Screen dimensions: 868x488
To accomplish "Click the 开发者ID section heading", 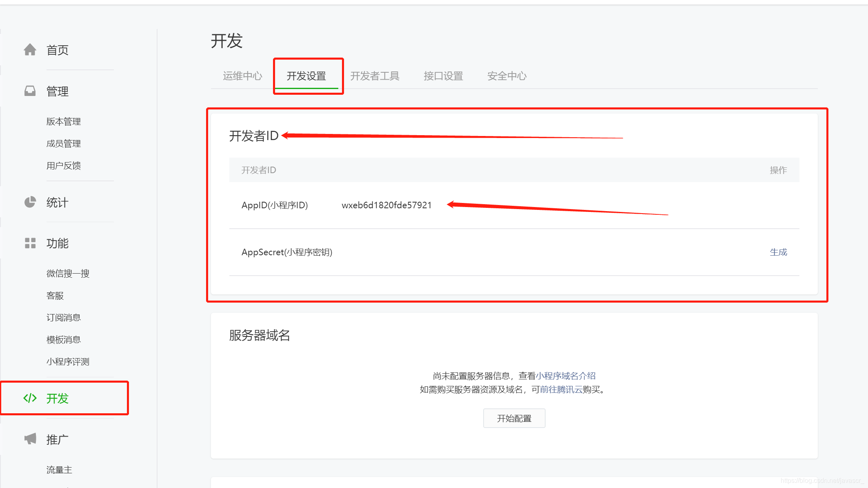I will pyautogui.click(x=254, y=136).
